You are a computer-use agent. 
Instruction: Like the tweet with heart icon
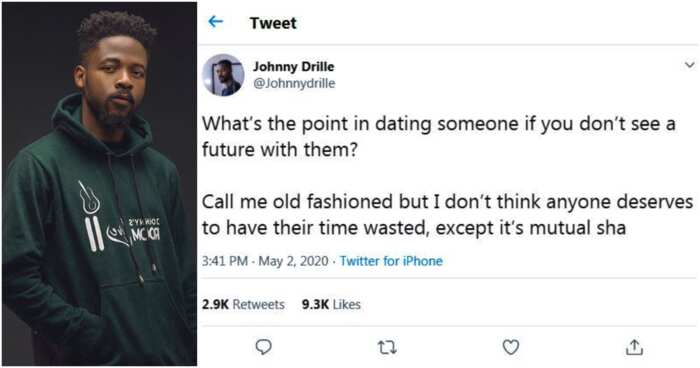511,347
